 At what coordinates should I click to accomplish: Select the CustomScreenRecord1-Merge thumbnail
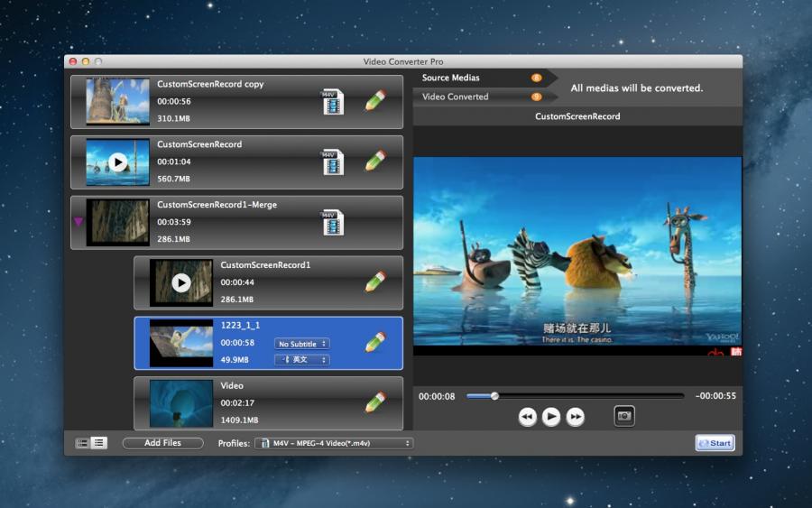[117, 222]
